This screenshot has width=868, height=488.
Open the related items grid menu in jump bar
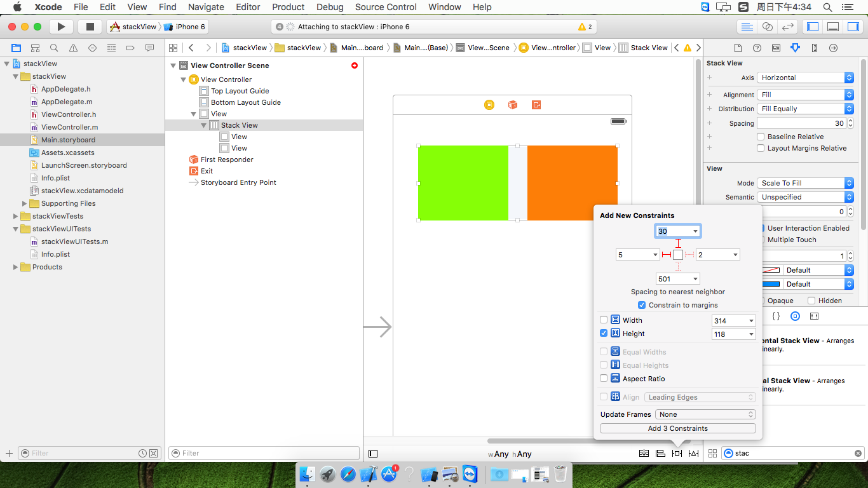173,48
